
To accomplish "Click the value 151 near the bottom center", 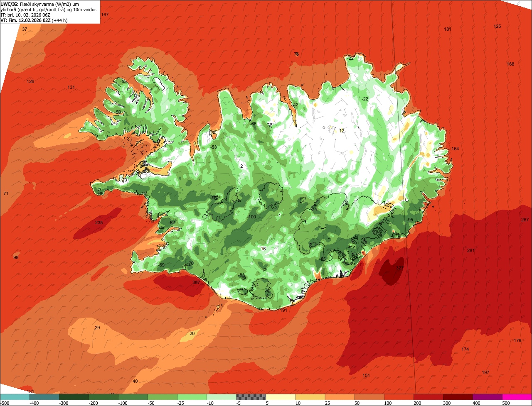I will pyautogui.click(x=366, y=375).
